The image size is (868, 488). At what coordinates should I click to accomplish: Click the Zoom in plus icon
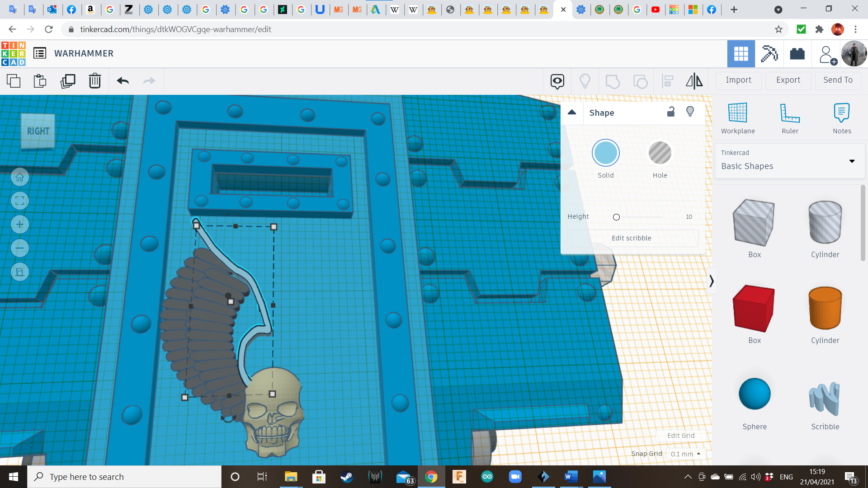coord(20,225)
